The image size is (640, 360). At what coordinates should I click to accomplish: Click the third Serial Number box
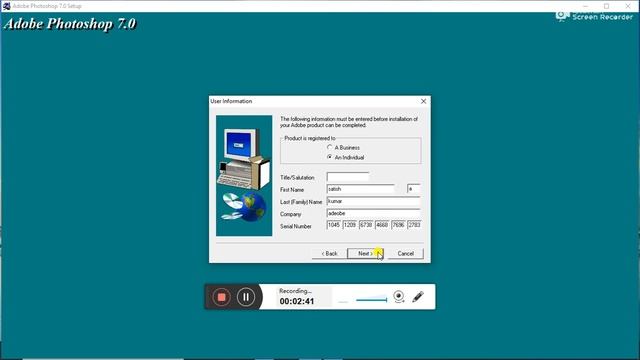pos(366,225)
